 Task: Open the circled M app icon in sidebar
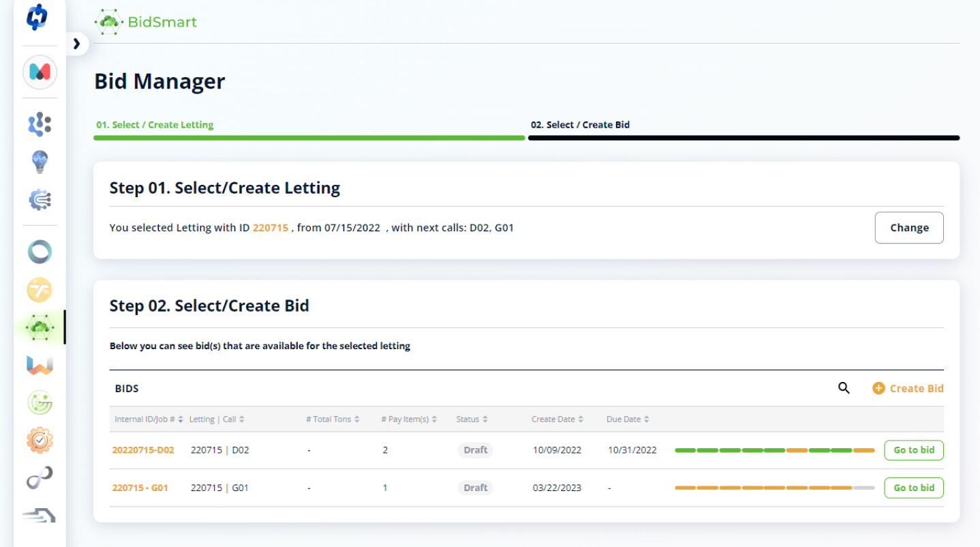40,72
